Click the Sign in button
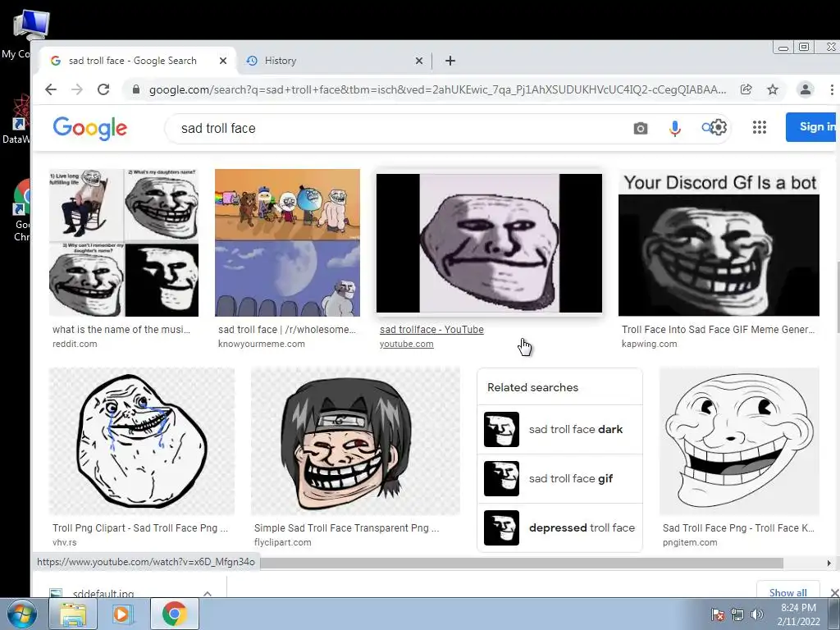The height and width of the screenshot is (630, 840). coord(813,127)
